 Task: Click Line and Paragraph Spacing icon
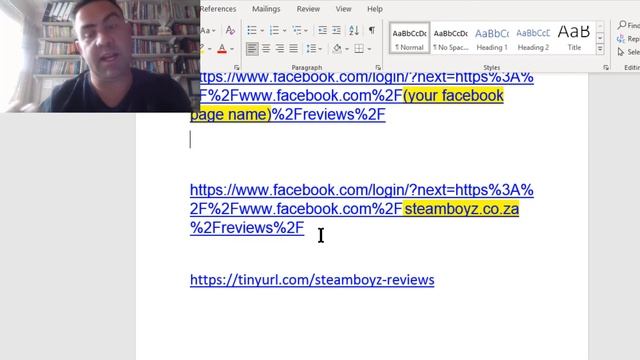pos(311,49)
